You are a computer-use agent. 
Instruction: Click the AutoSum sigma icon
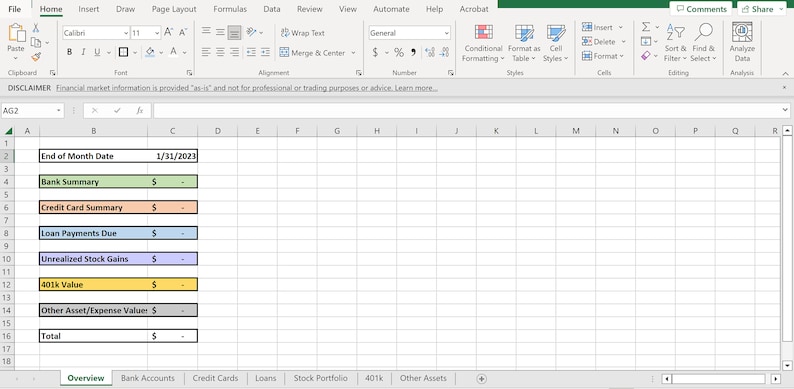click(646, 27)
